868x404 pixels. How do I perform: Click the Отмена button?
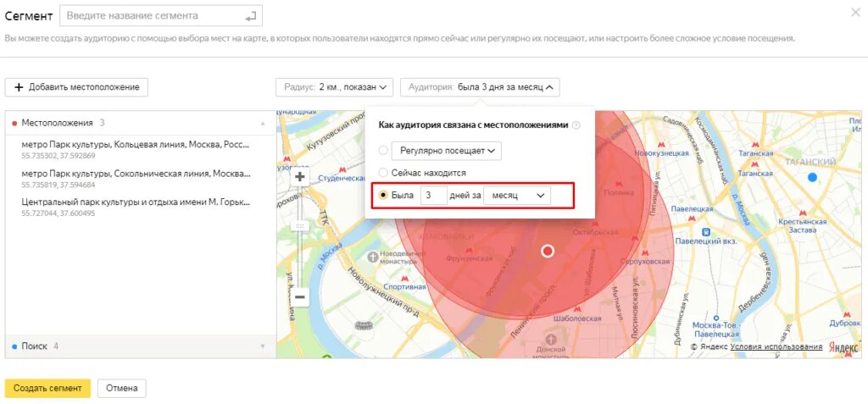(x=122, y=388)
